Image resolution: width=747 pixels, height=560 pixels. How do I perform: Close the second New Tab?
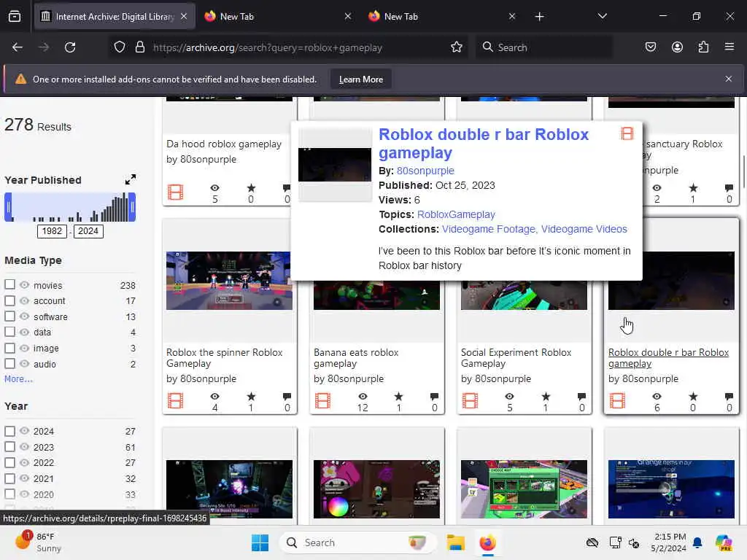pos(511,16)
